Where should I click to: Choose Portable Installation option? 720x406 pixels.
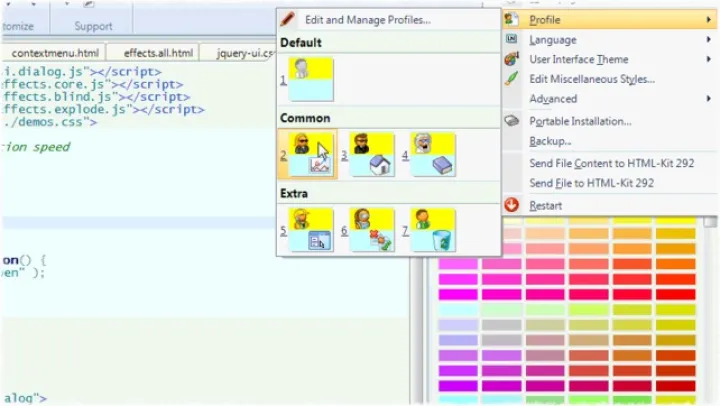(609, 121)
